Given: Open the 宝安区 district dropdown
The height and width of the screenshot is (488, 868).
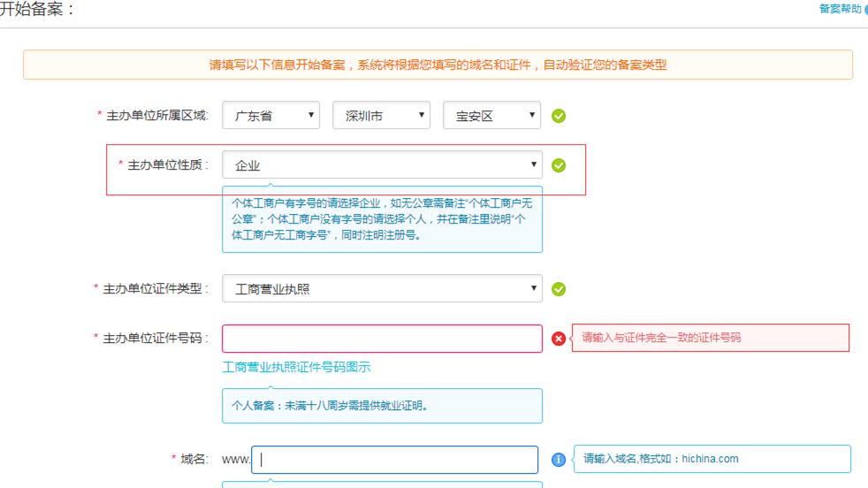Looking at the screenshot, I should (491, 116).
